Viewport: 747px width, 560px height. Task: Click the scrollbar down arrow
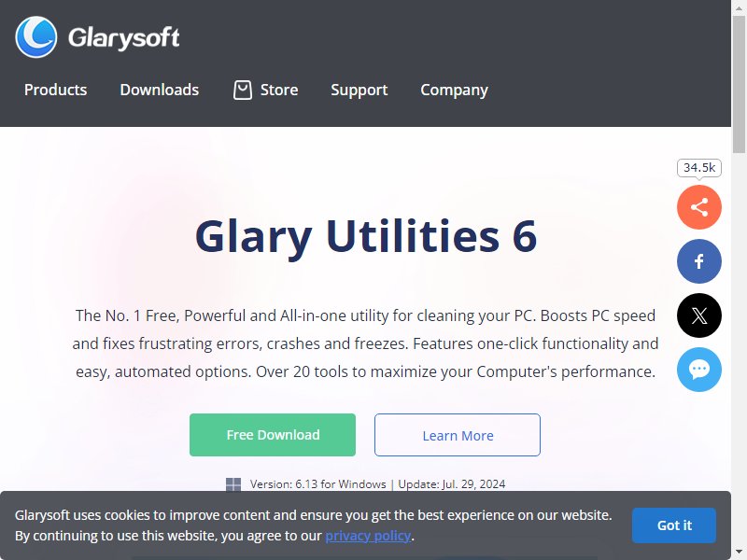[739, 553]
